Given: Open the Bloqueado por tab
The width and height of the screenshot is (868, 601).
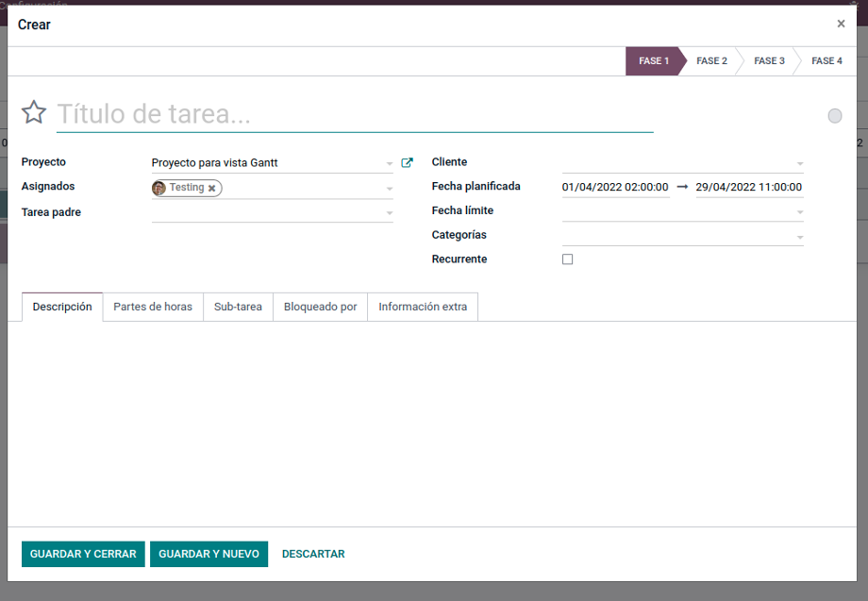Looking at the screenshot, I should point(320,307).
